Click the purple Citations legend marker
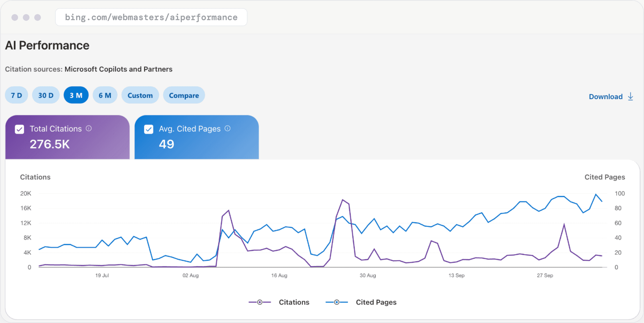644x323 pixels. click(260, 302)
